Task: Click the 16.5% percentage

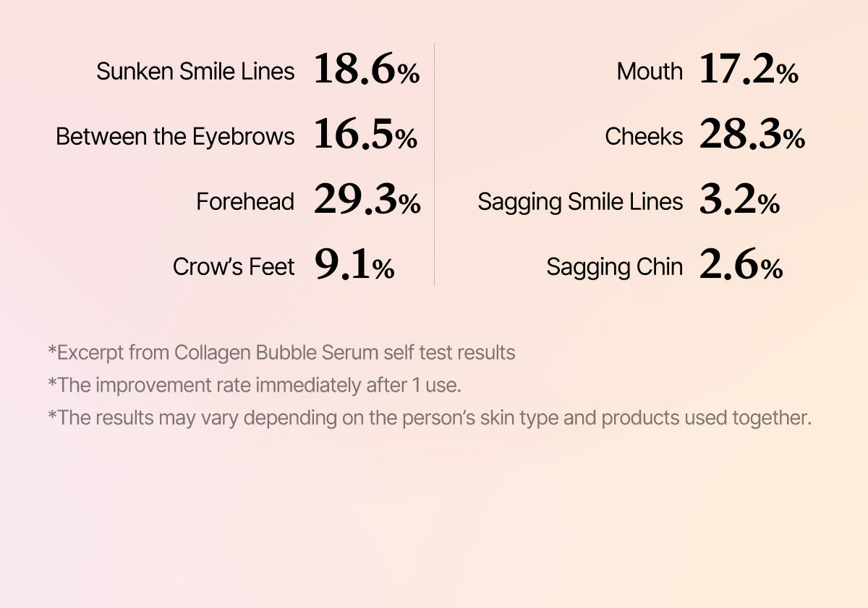Action: [x=365, y=136]
